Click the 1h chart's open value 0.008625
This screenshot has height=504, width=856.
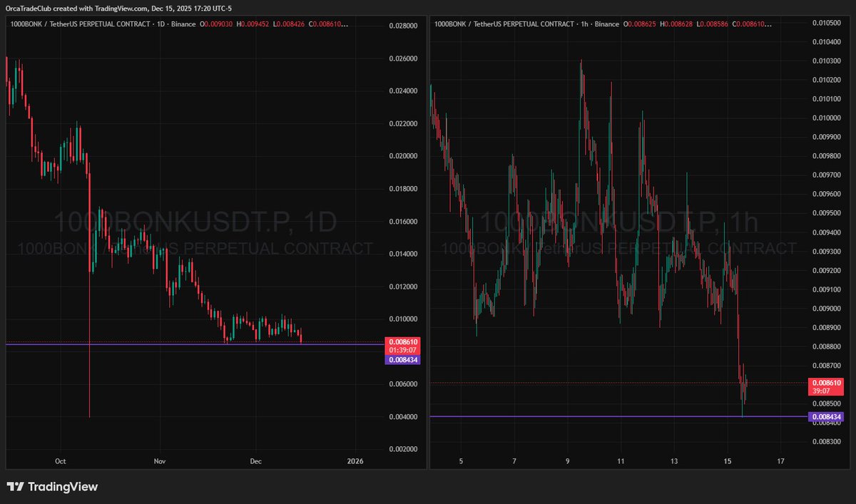pos(641,24)
